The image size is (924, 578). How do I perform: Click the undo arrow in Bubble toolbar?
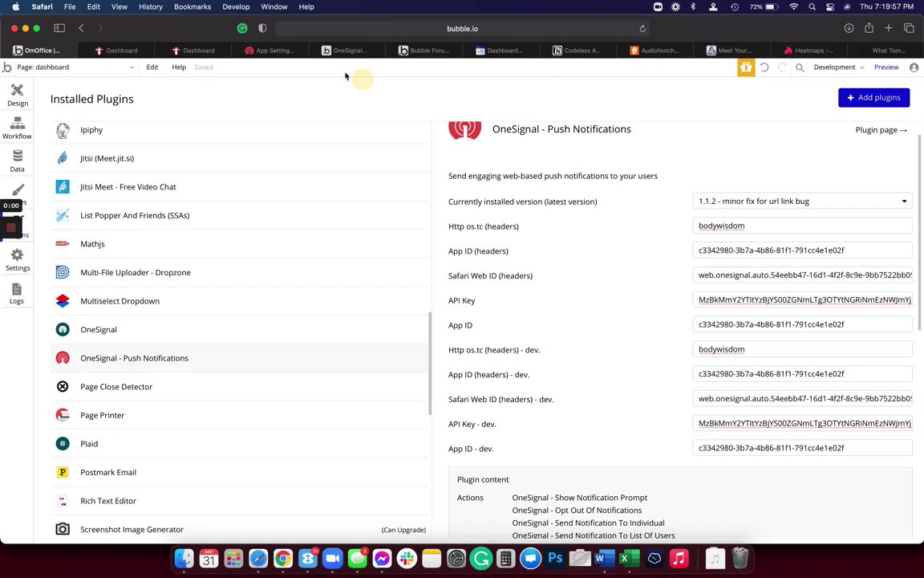click(x=764, y=67)
